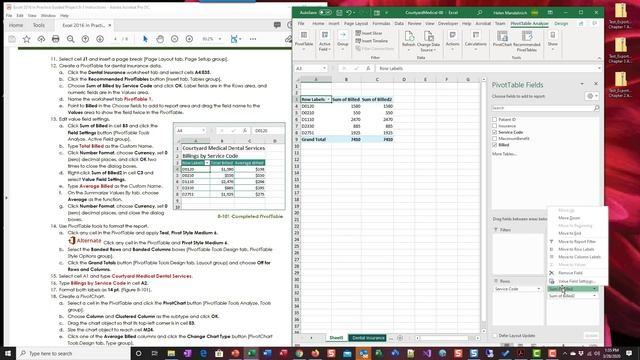Open the Show ribbon button
Image resolution: width=640 pixels, height=360 pixels.
553,40
